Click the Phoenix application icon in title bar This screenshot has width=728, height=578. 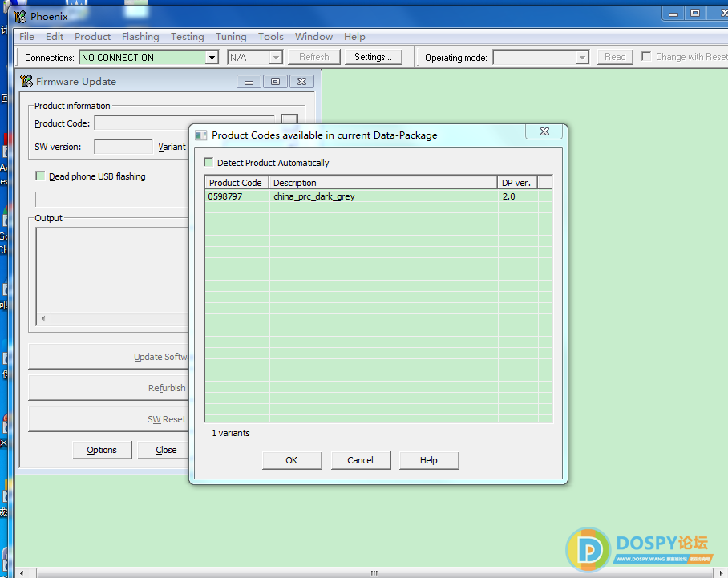20,17
